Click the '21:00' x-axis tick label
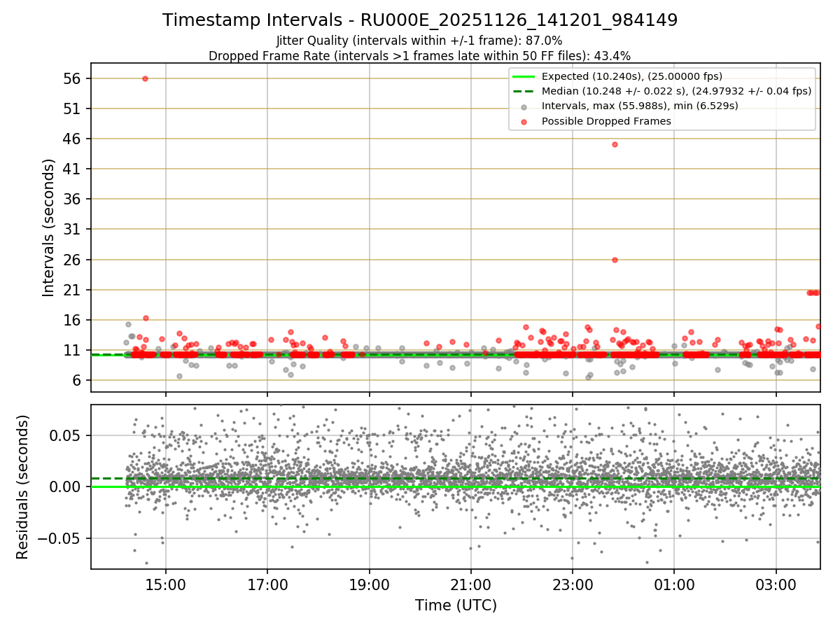This screenshot has height=630, width=840. 471,584
